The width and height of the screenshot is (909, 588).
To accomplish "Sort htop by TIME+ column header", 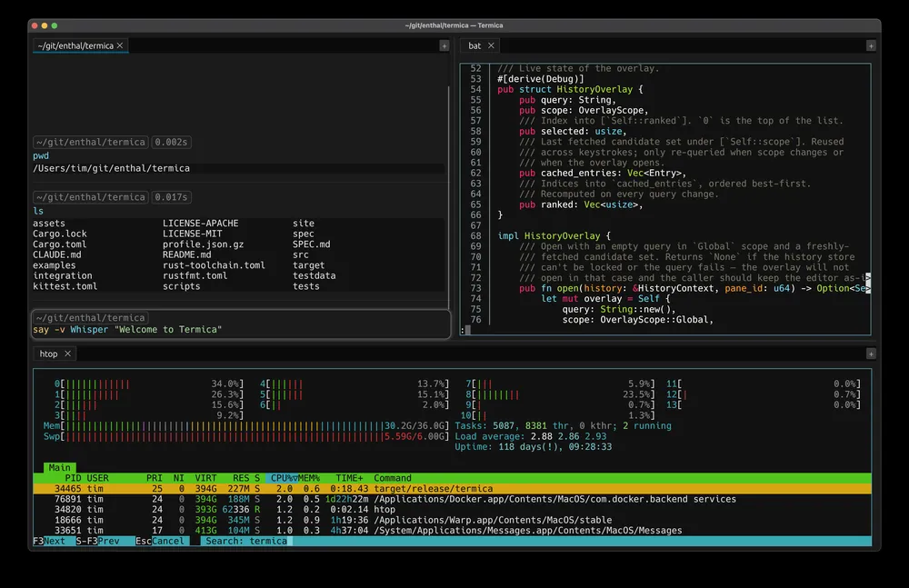I will point(349,478).
